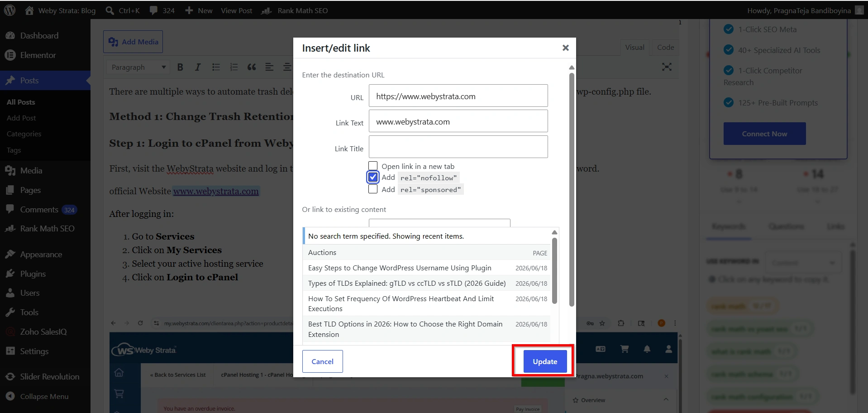Open Tools in the sidebar
The image size is (868, 413).
(29, 312)
